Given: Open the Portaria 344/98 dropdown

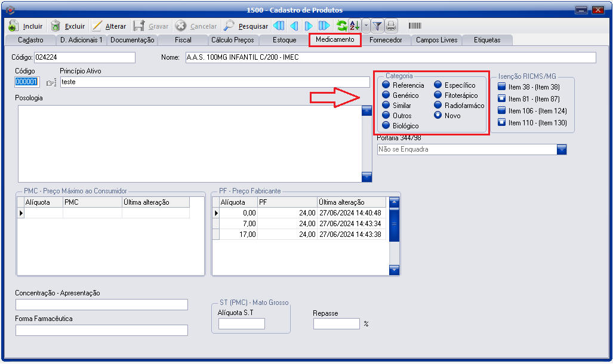Looking at the screenshot, I should tap(561, 150).
